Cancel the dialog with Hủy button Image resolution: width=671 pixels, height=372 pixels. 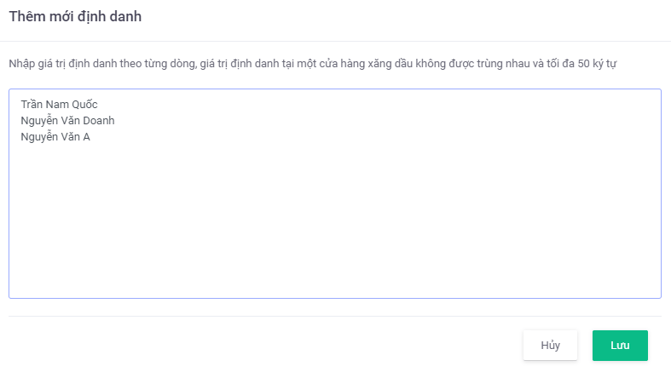coord(550,345)
